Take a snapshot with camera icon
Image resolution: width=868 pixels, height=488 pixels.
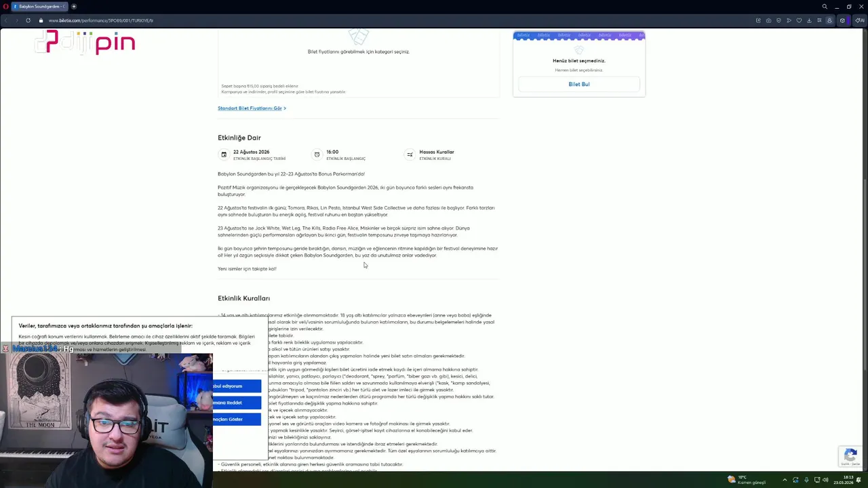(768, 20)
